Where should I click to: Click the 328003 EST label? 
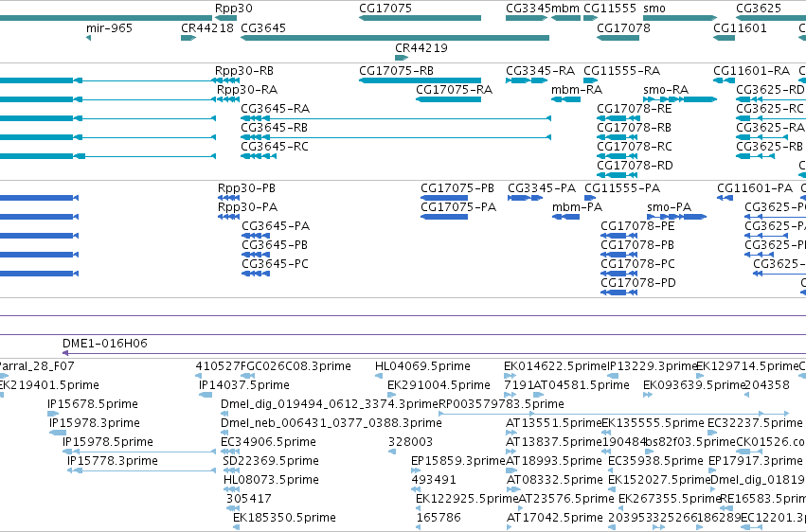tap(410, 442)
